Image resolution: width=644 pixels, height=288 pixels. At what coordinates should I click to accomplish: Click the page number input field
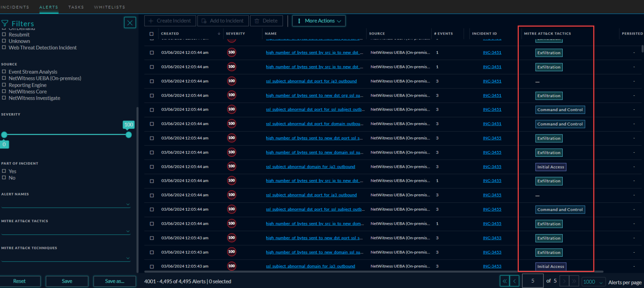pos(533,281)
